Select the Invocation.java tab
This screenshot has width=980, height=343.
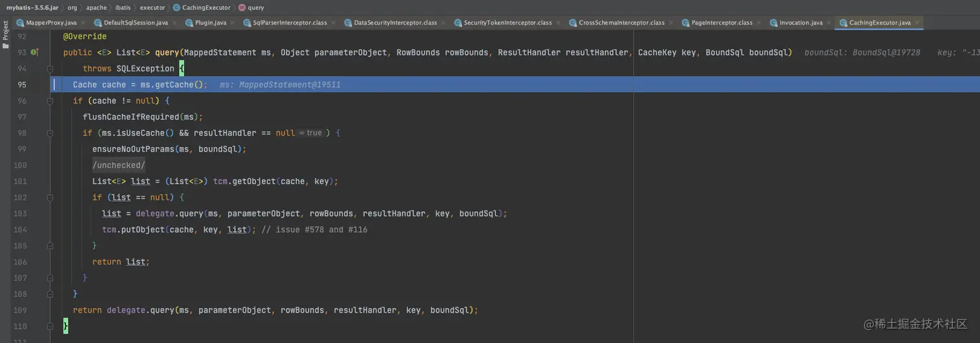tap(801, 23)
